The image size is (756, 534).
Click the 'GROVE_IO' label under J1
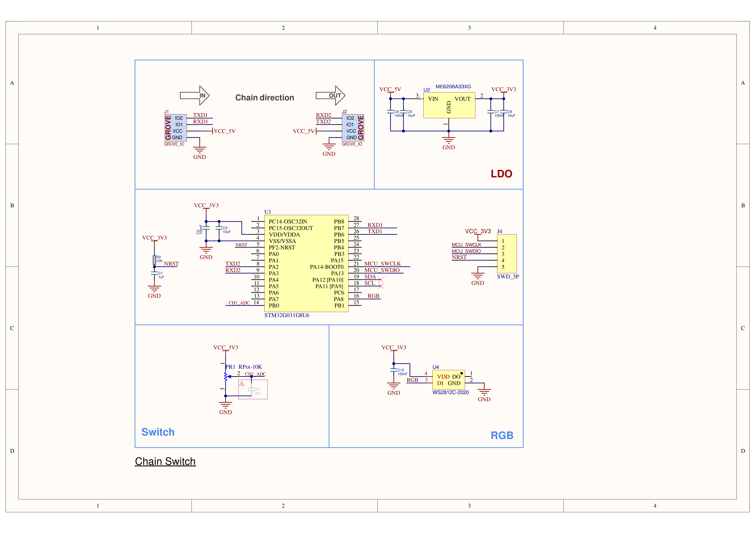point(174,144)
